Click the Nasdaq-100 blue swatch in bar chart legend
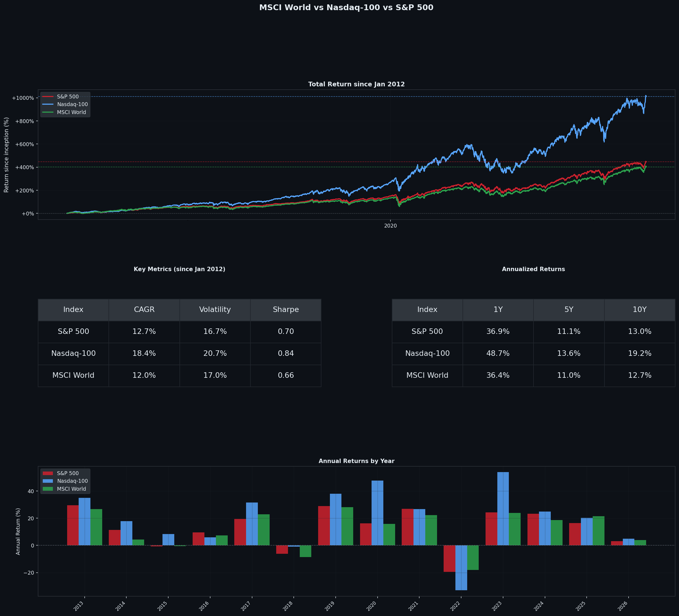Viewport: 679px width, 616px height. (48, 481)
